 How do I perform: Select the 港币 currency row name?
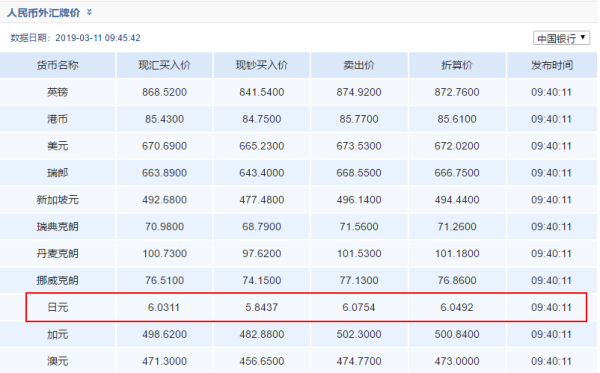click(57, 119)
